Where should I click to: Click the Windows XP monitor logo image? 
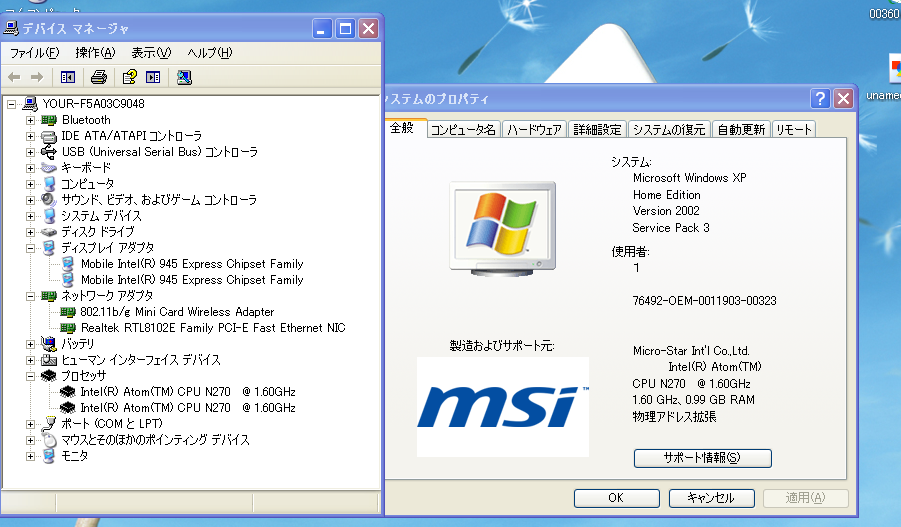[x=503, y=229]
